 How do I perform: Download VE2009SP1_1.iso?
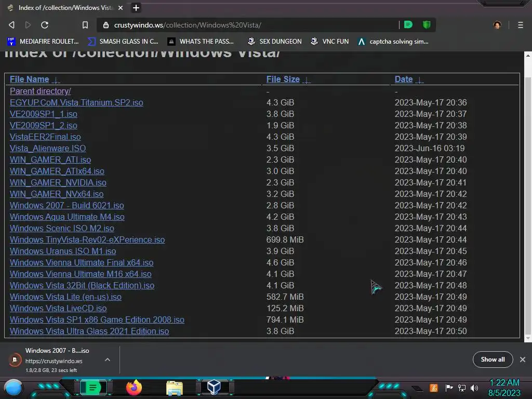pyautogui.click(x=44, y=114)
